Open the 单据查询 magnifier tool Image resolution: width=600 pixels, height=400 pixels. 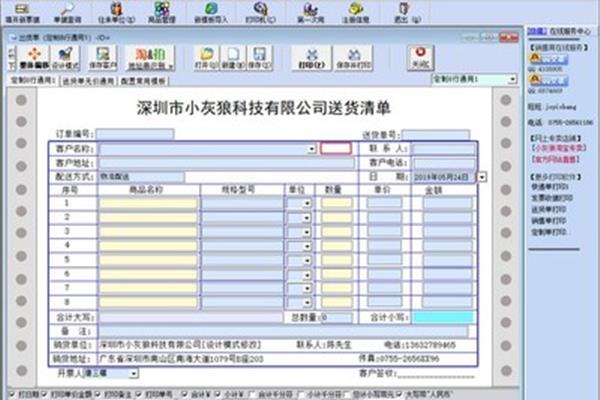(x=67, y=12)
